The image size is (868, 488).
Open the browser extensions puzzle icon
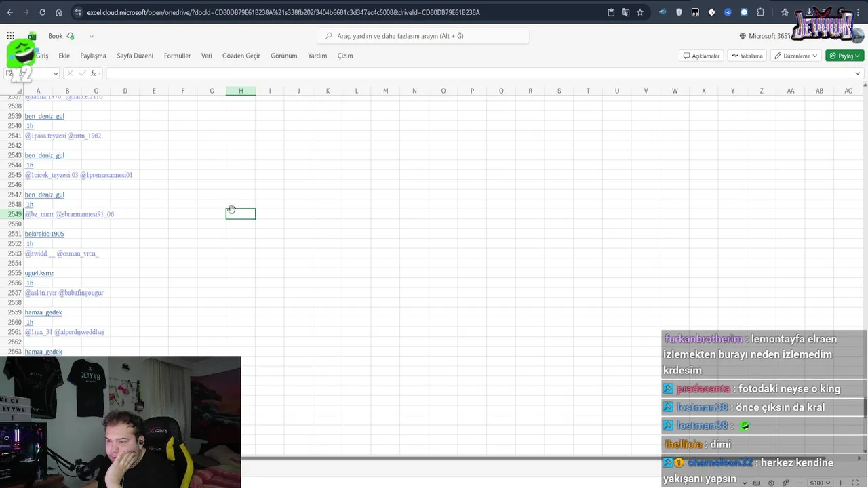760,12
